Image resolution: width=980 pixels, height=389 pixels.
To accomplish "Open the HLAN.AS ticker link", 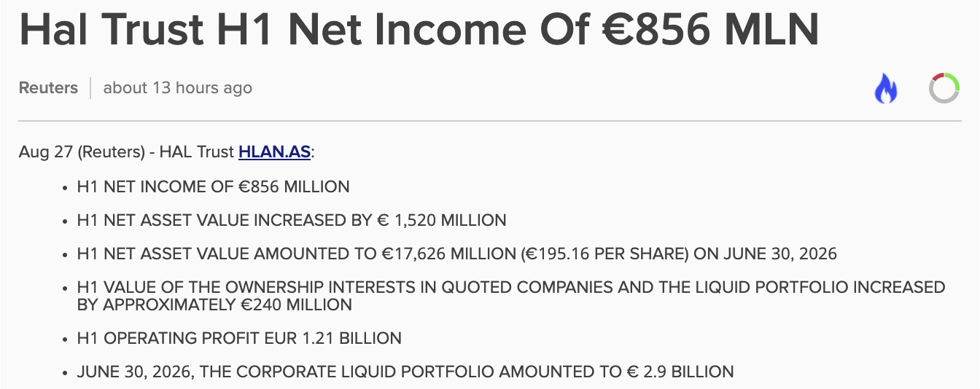I will (274, 153).
